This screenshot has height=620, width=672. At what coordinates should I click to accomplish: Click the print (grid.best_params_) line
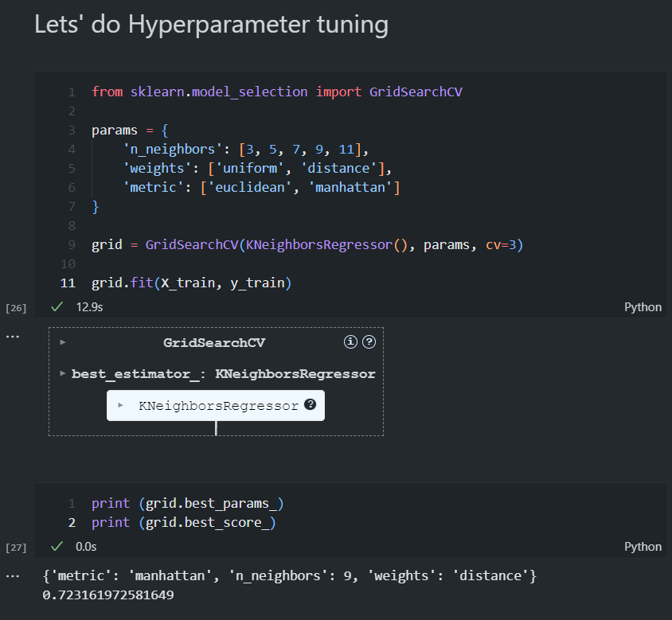pos(188,503)
